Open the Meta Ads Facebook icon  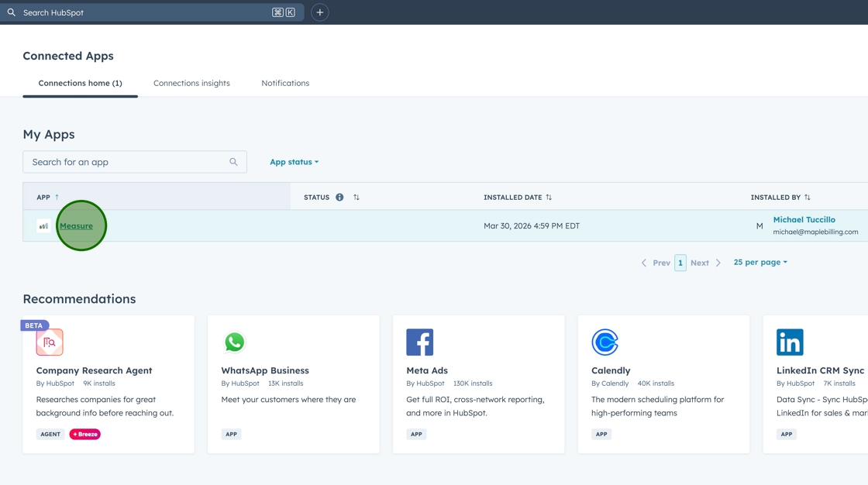click(x=419, y=342)
